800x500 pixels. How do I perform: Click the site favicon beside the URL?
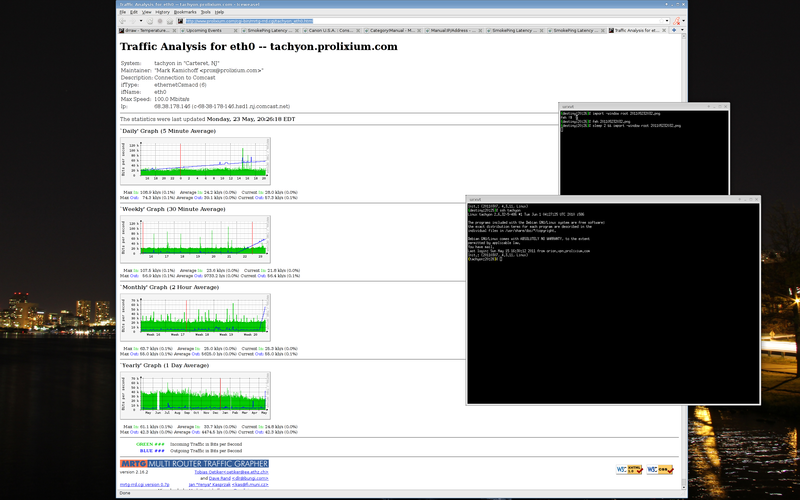click(x=180, y=21)
